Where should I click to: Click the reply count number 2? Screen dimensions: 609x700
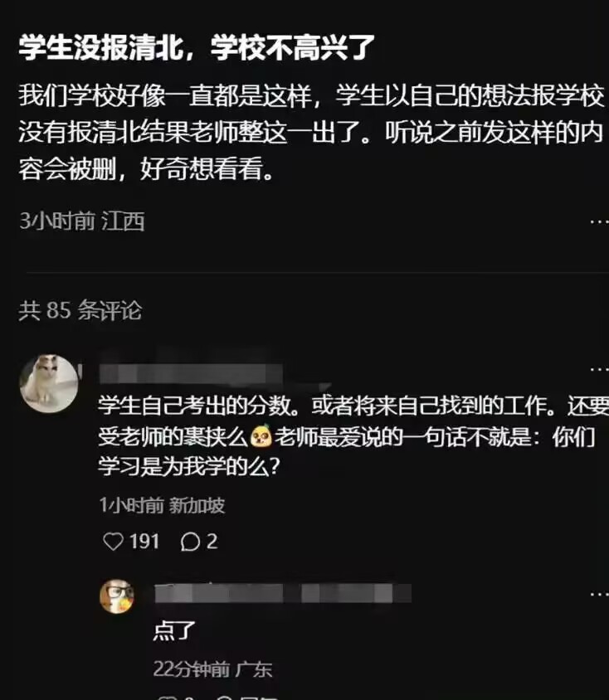(x=212, y=542)
